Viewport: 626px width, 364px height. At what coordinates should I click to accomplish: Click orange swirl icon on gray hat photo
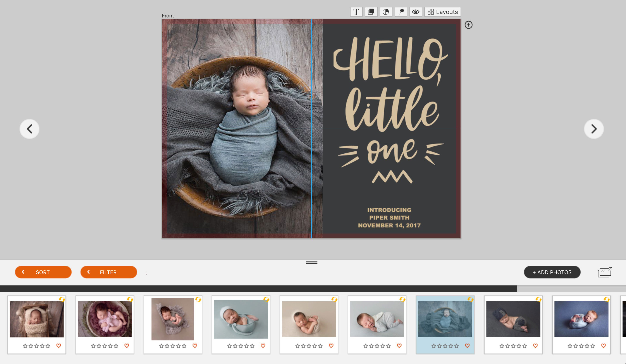click(x=538, y=299)
